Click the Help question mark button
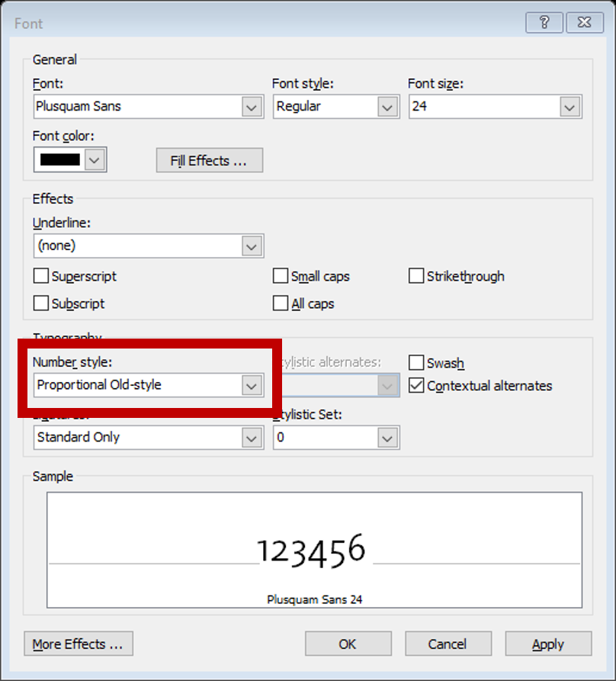The width and height of the screenshot is (616, 681). tap(544, 22)
